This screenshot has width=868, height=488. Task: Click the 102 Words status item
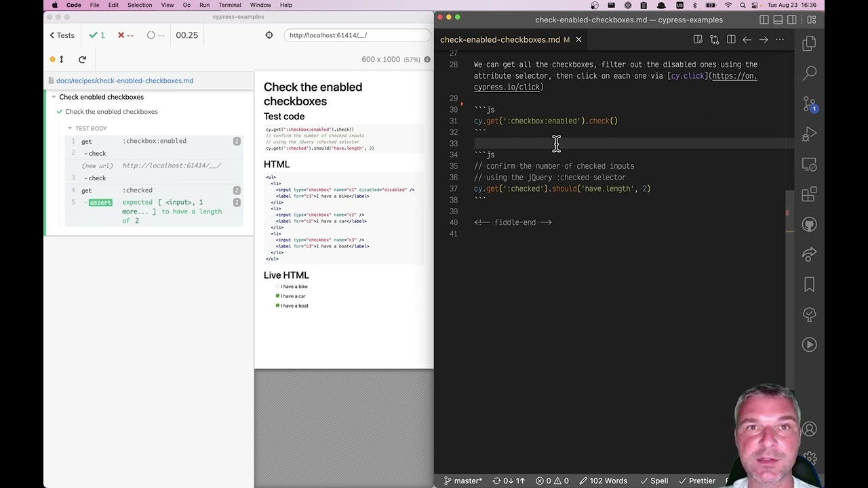click(x=602, y=481)
